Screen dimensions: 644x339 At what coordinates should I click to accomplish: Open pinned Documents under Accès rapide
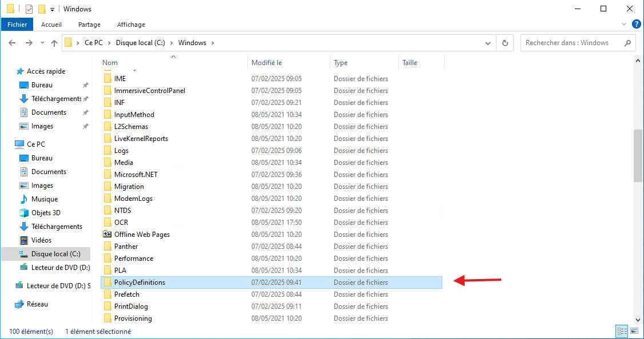(x=49, y=112)
